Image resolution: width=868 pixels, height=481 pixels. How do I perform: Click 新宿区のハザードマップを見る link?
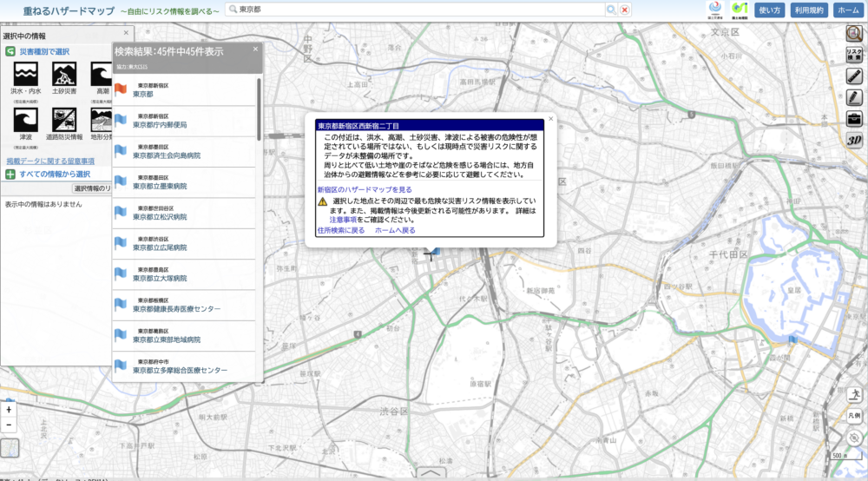click(365, 189)
